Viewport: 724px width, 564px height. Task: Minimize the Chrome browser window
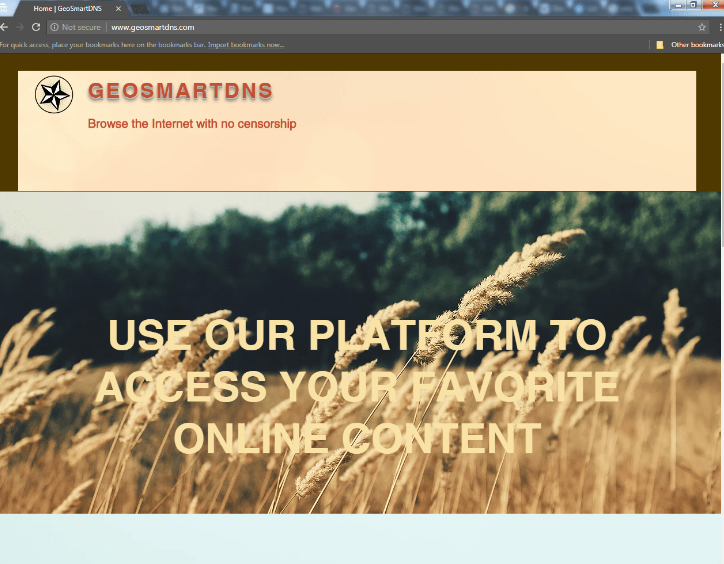678,5
